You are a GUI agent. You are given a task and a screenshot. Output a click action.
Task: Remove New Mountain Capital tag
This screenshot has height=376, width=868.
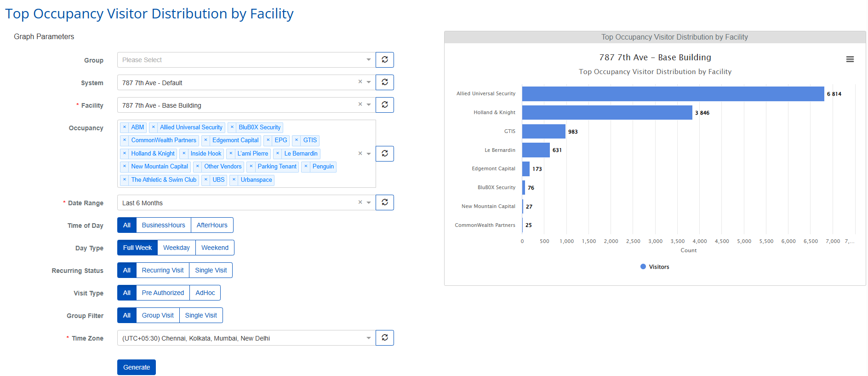coord(125,167)
